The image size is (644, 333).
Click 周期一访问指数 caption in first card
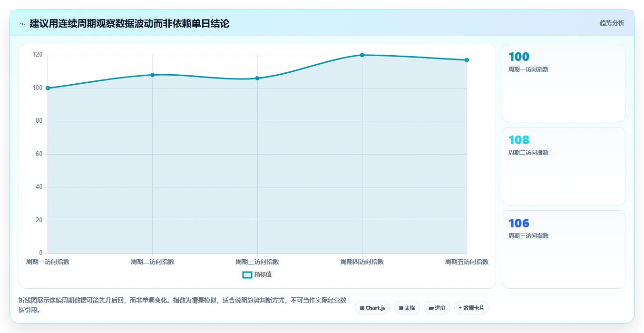528,69
